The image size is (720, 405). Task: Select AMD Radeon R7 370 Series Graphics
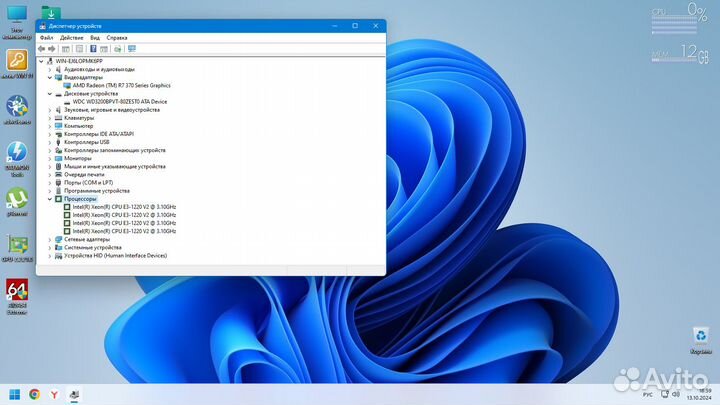pos(121,85)
